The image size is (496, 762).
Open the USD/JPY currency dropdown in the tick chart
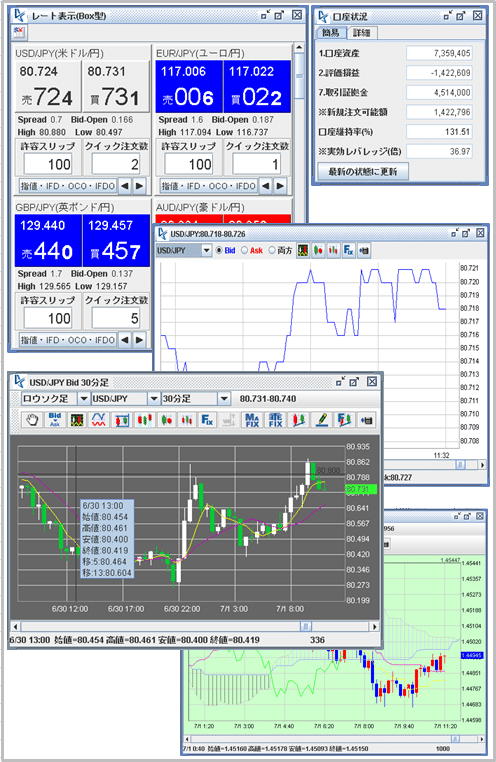(x=206, y=250)
